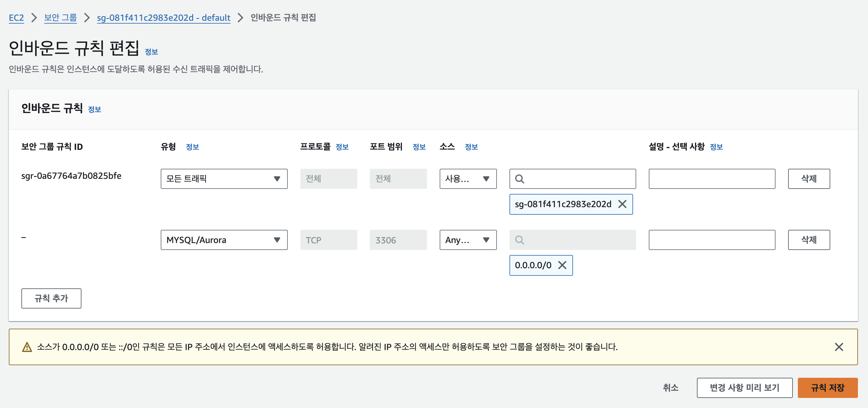868x408 pixels.
Task: Click 규칙 추가 button
Action: 51,298
